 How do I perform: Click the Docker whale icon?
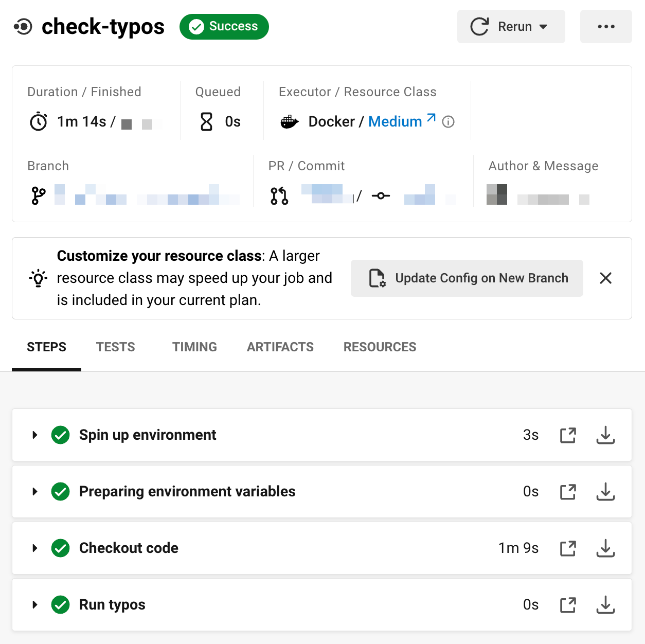point(290,122)
